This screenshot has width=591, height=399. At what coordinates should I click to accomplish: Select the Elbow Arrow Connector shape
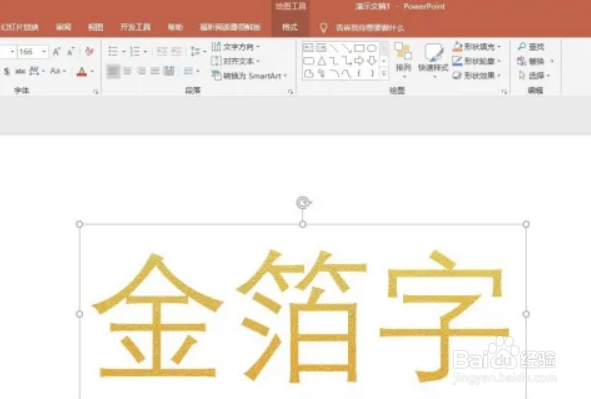tap(347, 61)
